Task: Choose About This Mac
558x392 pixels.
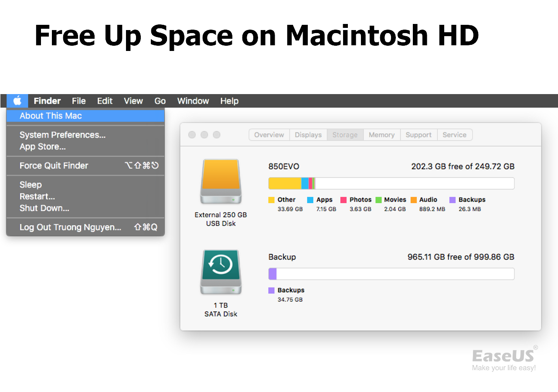Action: pyautogui.click(x=85, y=116)
